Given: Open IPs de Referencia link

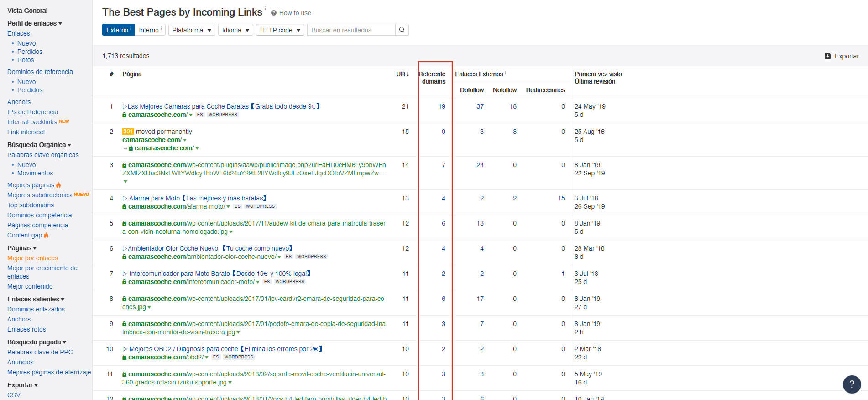Looking at the screenshot, I should 33,112.
